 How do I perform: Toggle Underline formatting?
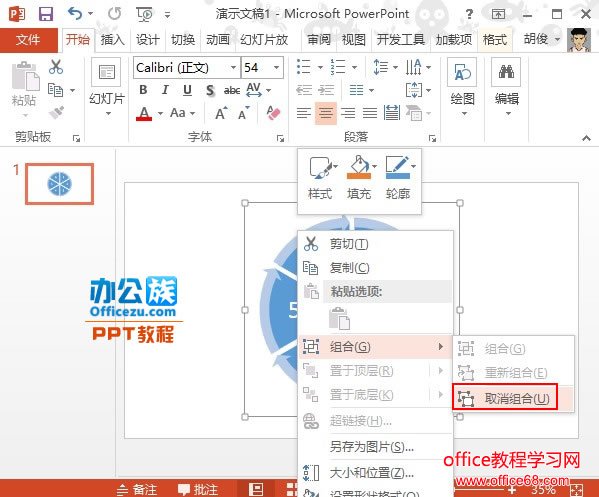coord(187,90)
